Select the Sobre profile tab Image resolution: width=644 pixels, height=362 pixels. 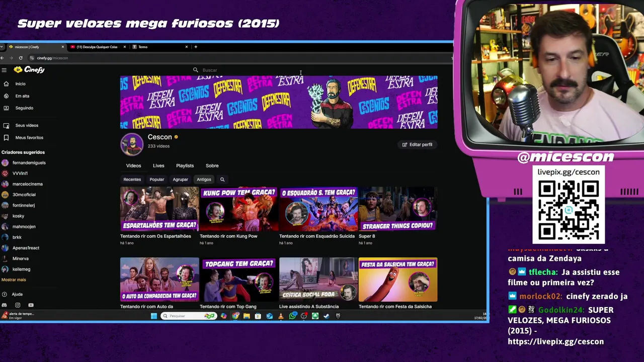[x=212, y=165]
